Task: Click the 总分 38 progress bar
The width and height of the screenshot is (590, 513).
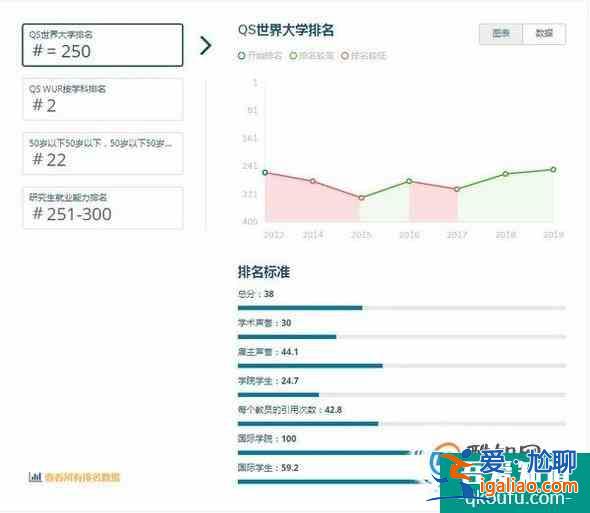Action: [x=401, y=308]
